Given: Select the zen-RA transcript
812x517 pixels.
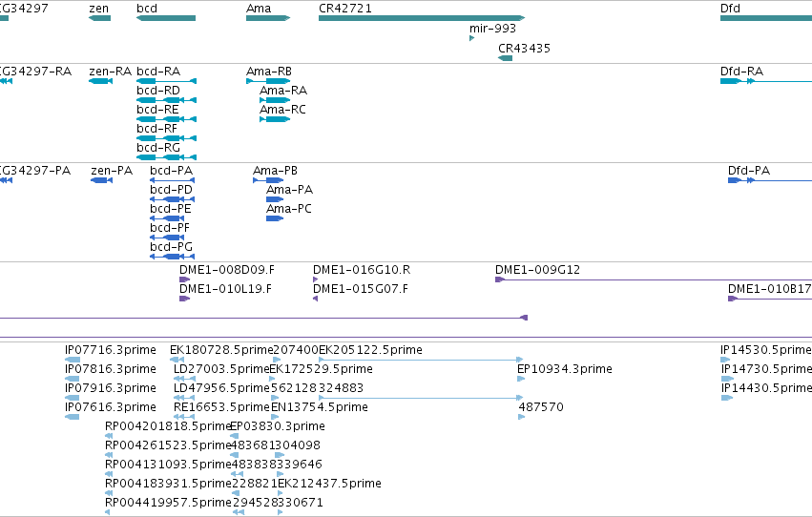Looking at the screenshot, I should pos(100,81).
